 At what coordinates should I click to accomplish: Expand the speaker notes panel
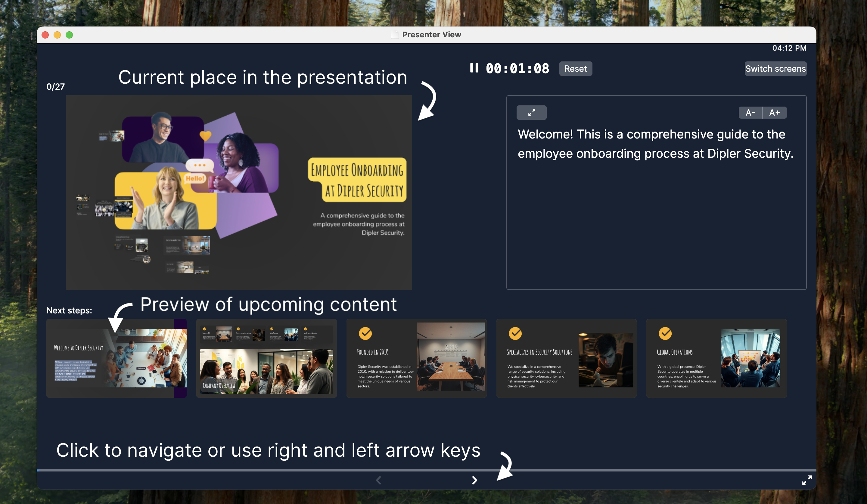pos(531,113)
